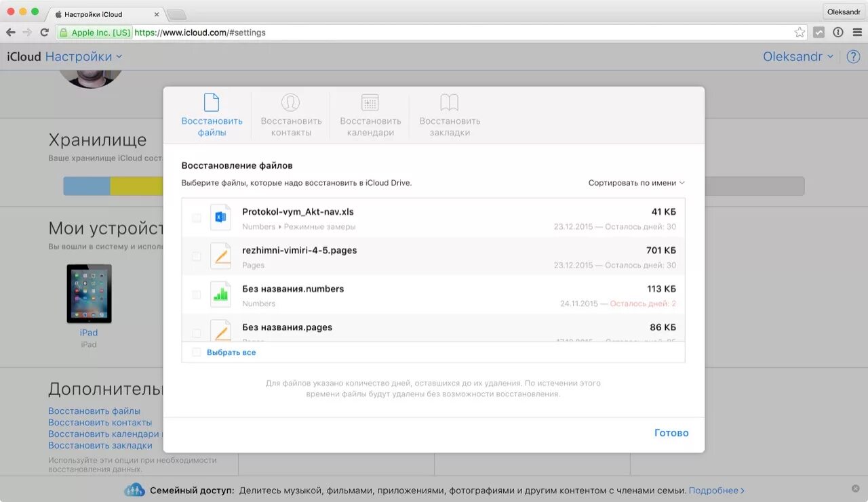The width and height of the screenshot is (868, 502).
Task: Click the yellow segment of storage bar
Action: coord(136,186)
